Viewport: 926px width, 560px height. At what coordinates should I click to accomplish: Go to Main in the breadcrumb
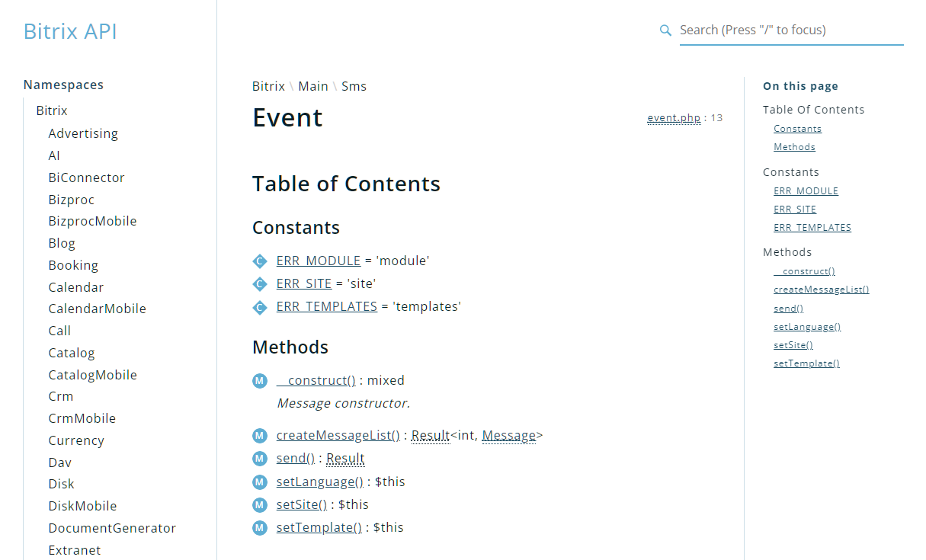(313, 86)
